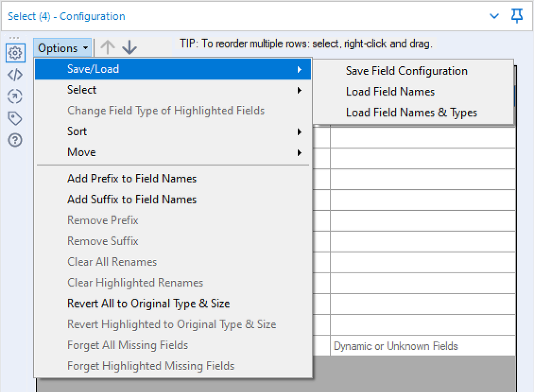Open the Options dropdown button

coord(63,48)
